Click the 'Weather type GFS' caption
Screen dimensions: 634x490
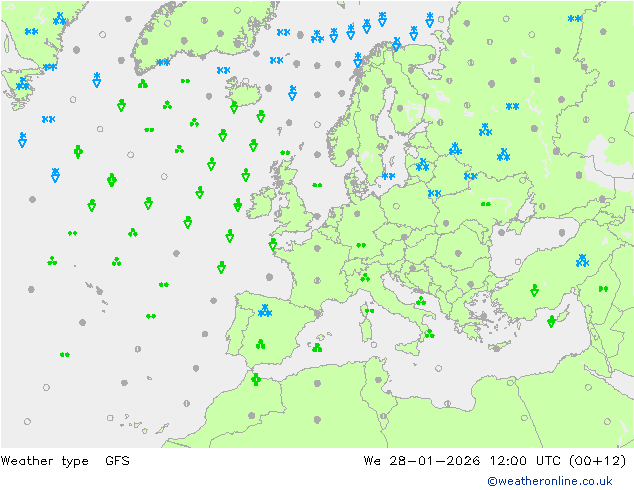(65, 460)
